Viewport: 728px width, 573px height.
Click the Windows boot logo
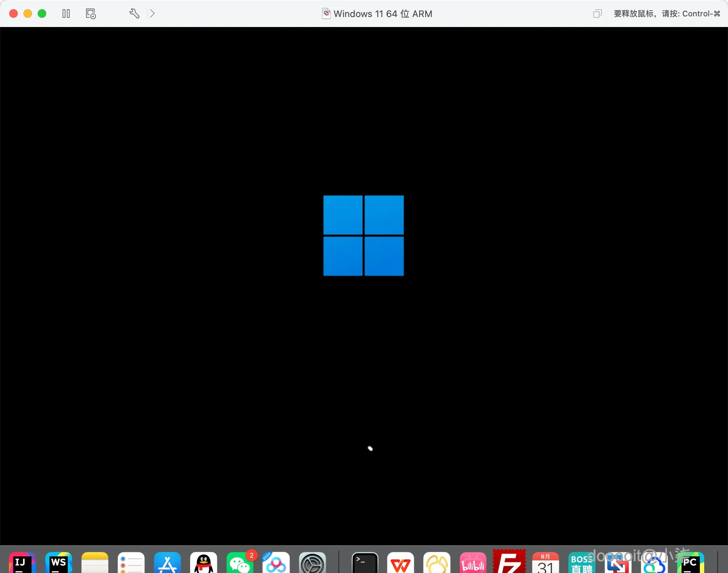pyautogui.click(x=363, y=235)
